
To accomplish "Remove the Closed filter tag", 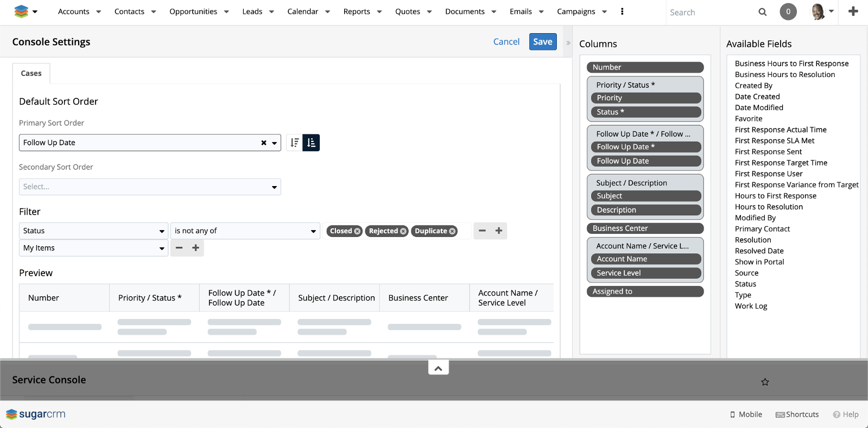I will coord(357,231).
